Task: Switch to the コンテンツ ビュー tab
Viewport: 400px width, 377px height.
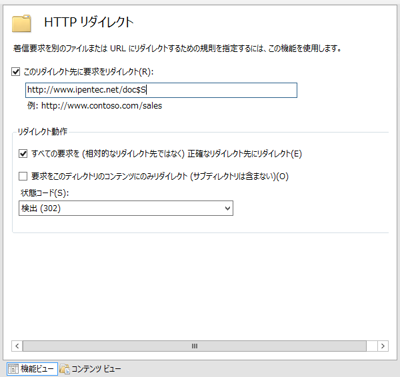Action: point(90,369)
